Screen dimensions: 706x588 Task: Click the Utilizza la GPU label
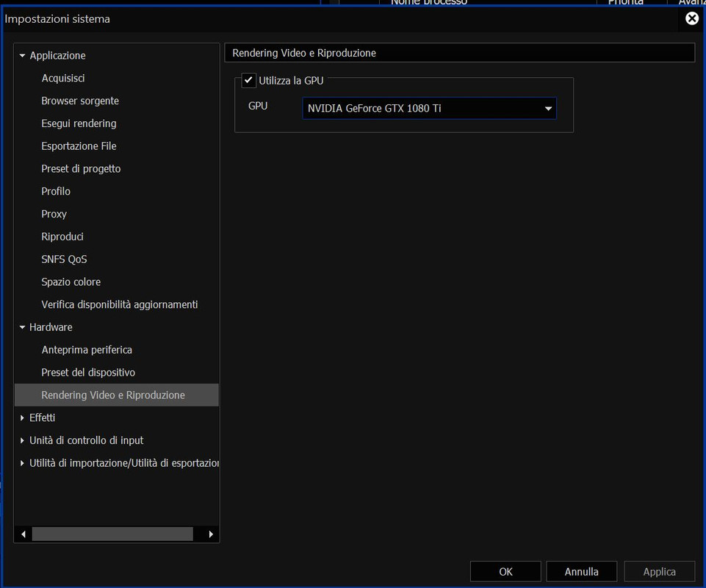pyautogui.click(x=291, y=81)
